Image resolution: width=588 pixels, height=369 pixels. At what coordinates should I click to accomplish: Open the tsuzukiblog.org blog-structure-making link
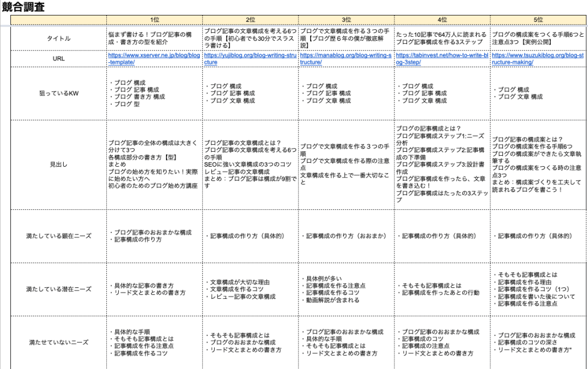click(x=537, y=59)
